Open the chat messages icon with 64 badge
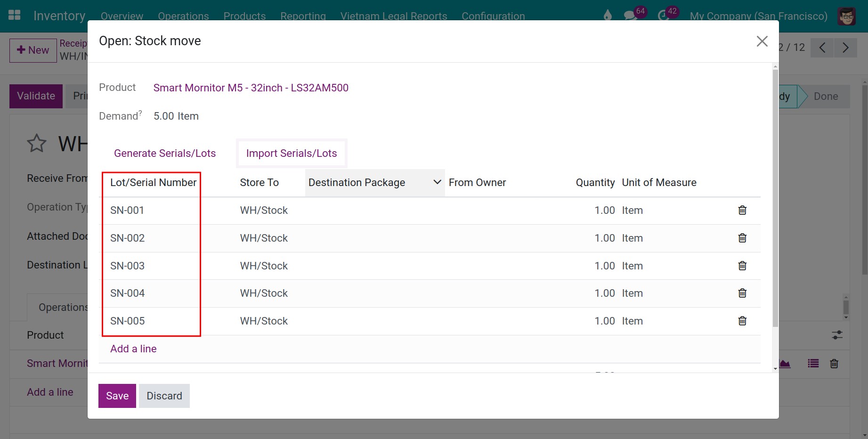 [x=630, y=16]
